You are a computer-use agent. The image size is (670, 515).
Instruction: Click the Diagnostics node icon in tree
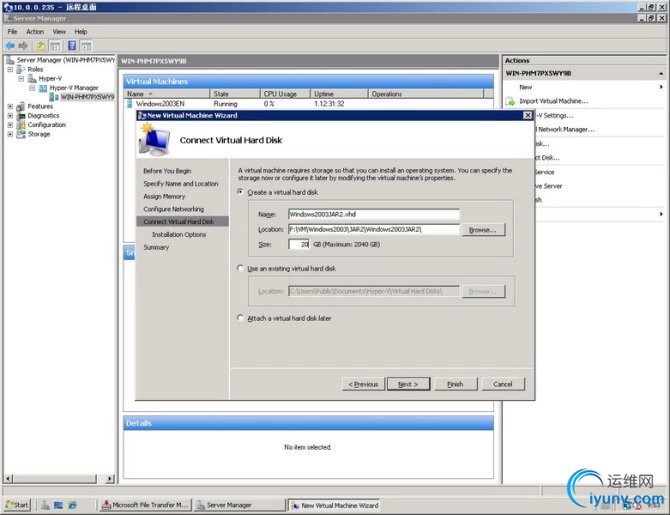point(21,116)
